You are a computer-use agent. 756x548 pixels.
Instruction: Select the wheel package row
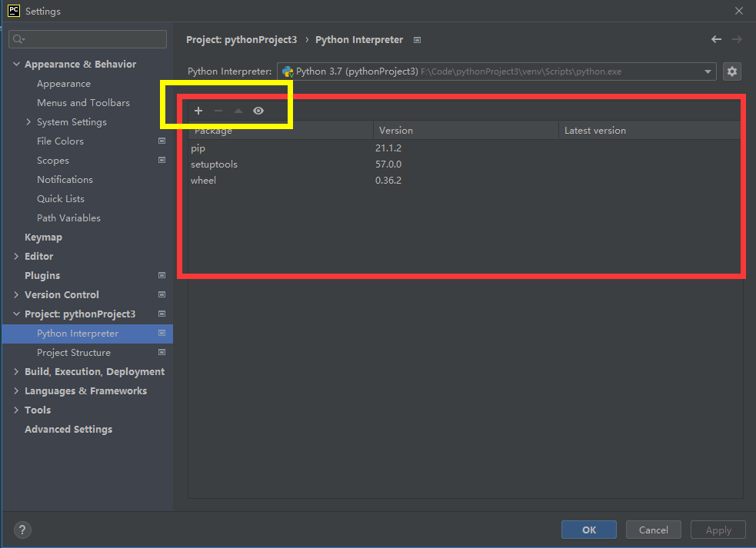[x=465, y=181]
